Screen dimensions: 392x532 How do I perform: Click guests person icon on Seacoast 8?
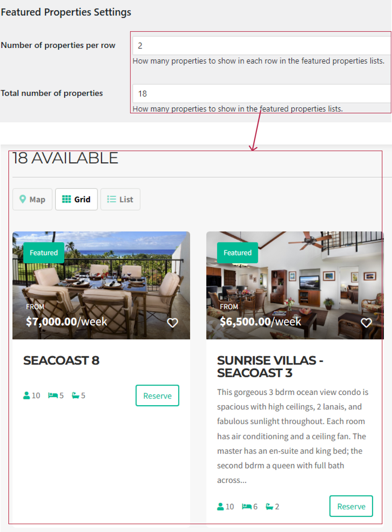pyautogui.click(x=27, y=395)
